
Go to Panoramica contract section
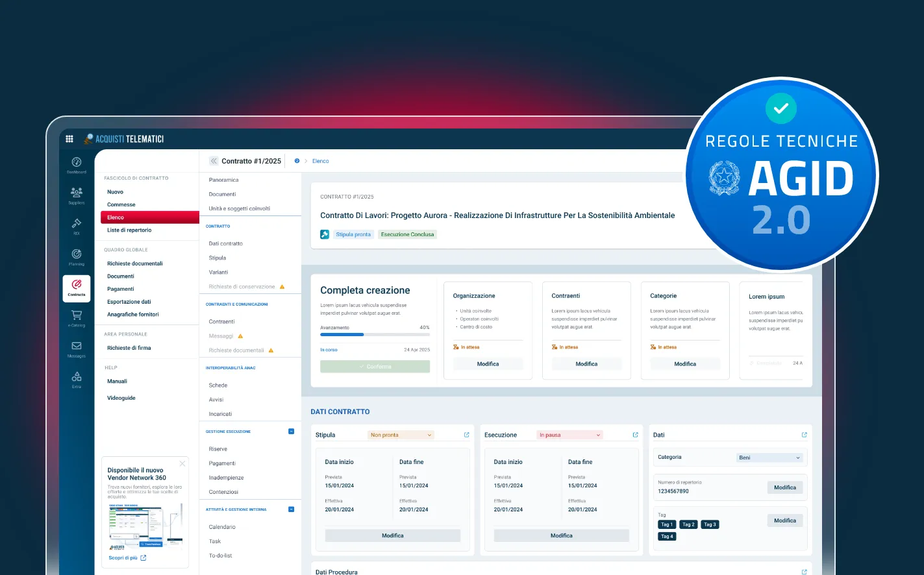point(224,180)
